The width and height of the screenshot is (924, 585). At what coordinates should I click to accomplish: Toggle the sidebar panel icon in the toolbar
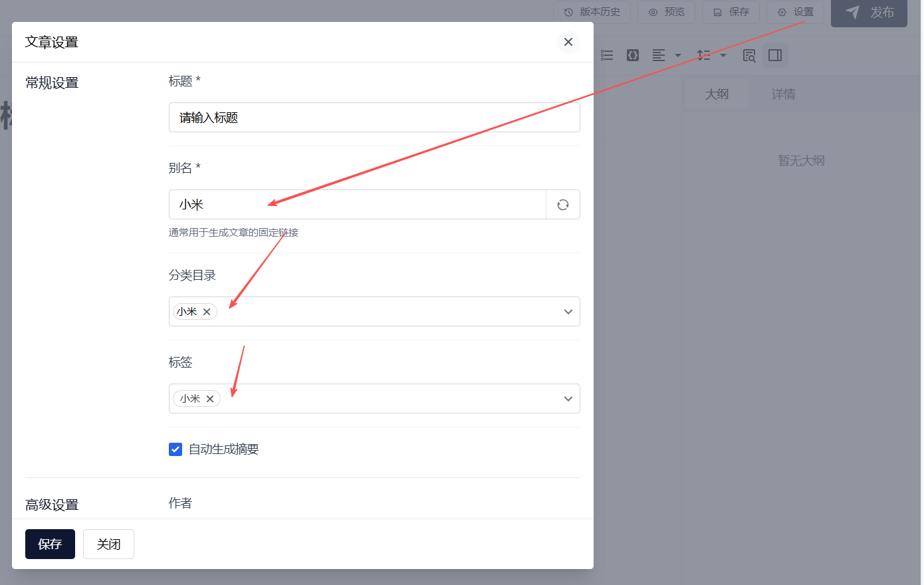(x=775, y=55)
